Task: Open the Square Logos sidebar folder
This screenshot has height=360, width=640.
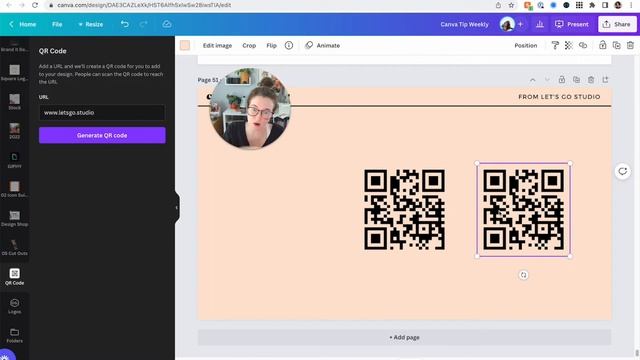Action: (14, 73)
